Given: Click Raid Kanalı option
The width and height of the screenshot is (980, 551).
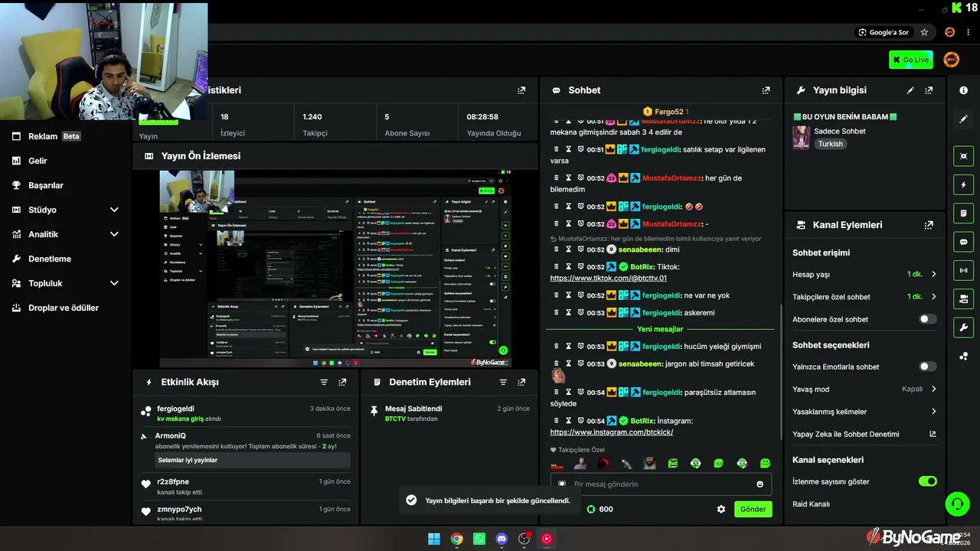Looking at the screenshot, I should pos(811,504).
